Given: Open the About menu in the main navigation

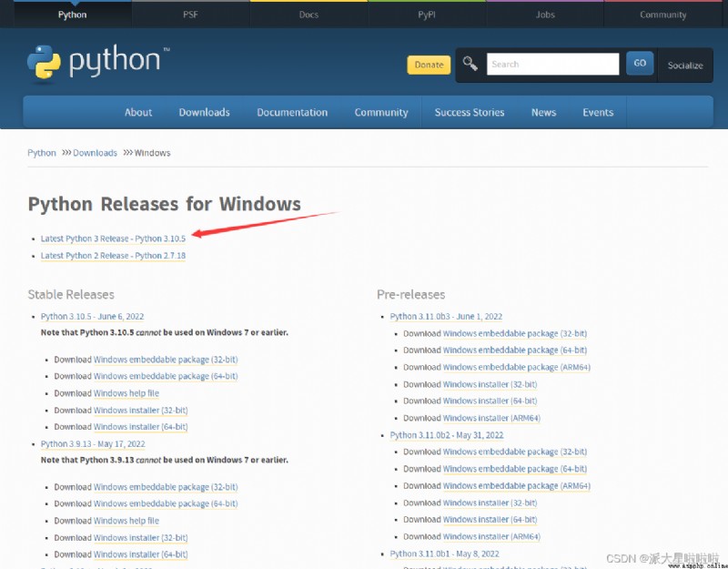Looking at the screenshot, I should (138, 112).
